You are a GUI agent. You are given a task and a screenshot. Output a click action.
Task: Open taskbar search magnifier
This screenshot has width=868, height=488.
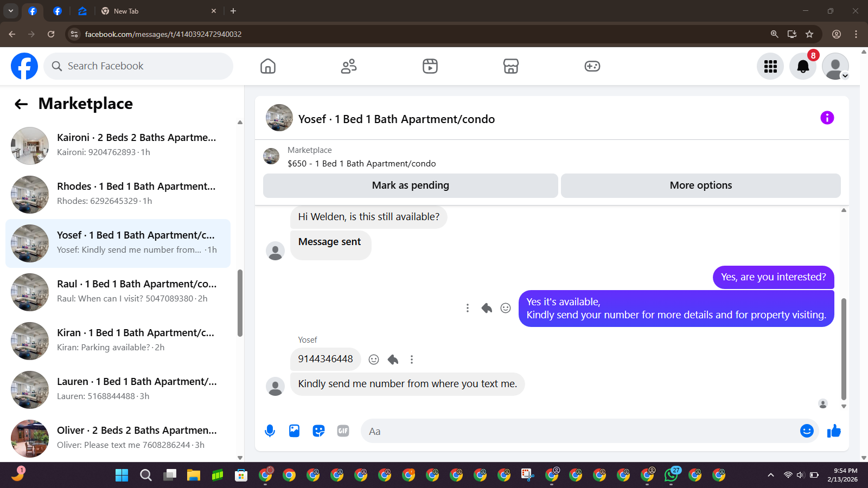coord(146,476)
